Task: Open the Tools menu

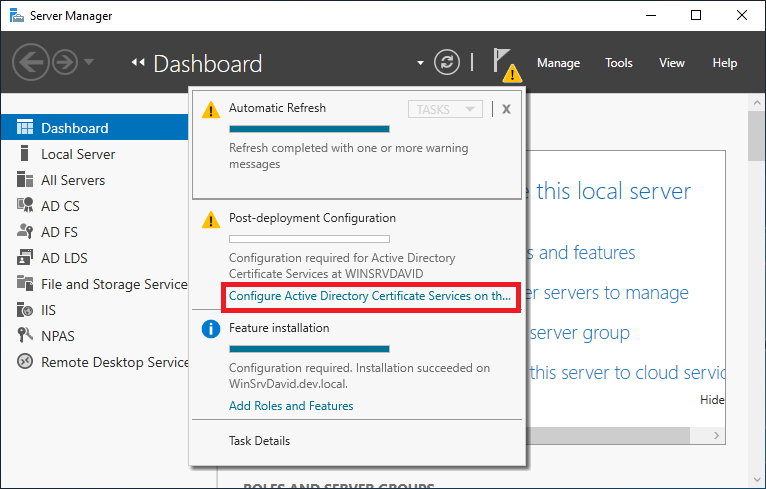Action: pyautogui.click(x=618, y=63)
